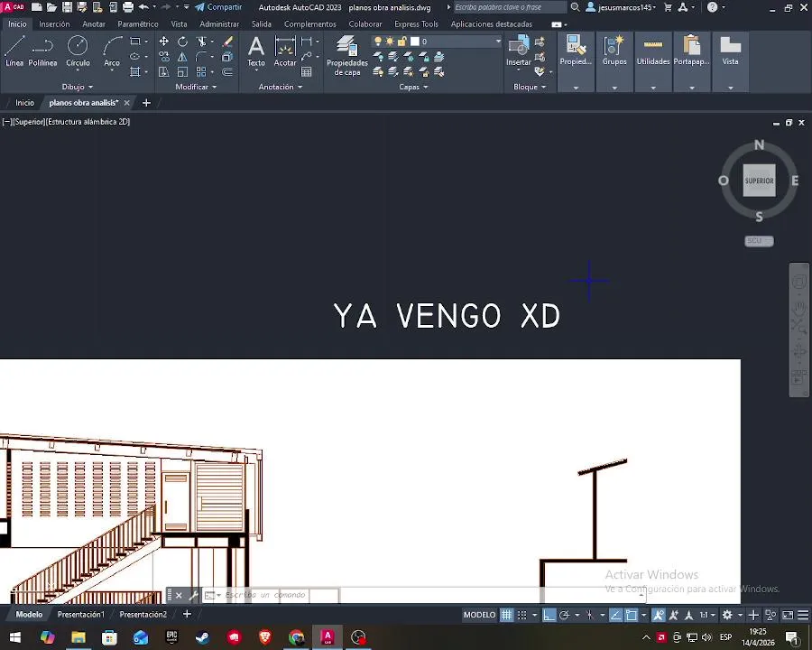Expand the Bloque panel
Screen dimensions: 812x650
click(x=530, y=87)
